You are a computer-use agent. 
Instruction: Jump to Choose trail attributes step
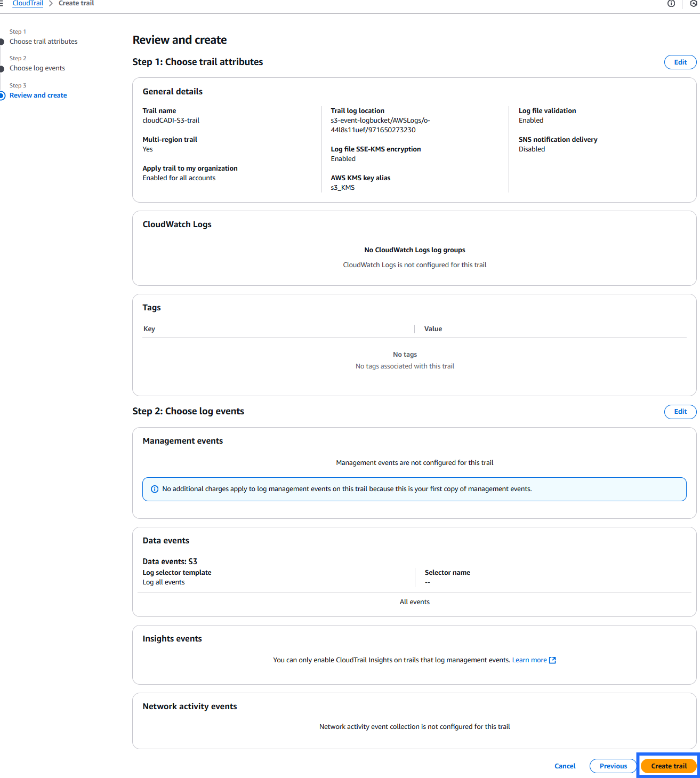(x=43, y=42)
